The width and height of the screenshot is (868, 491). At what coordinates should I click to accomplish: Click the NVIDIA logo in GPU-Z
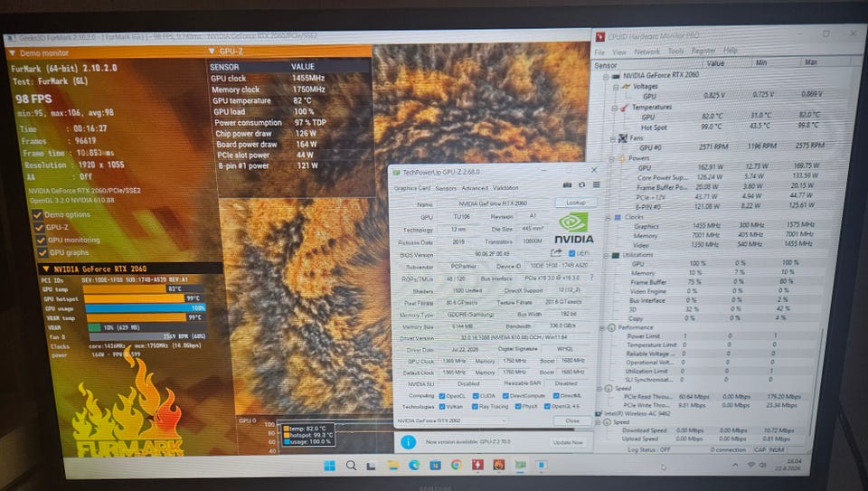coord(574,229)
